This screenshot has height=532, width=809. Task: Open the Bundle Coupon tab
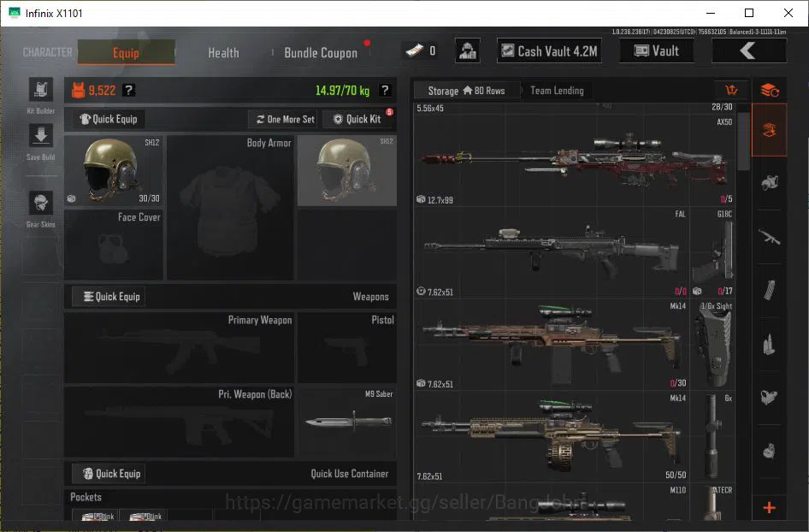(x=321, y=53)
